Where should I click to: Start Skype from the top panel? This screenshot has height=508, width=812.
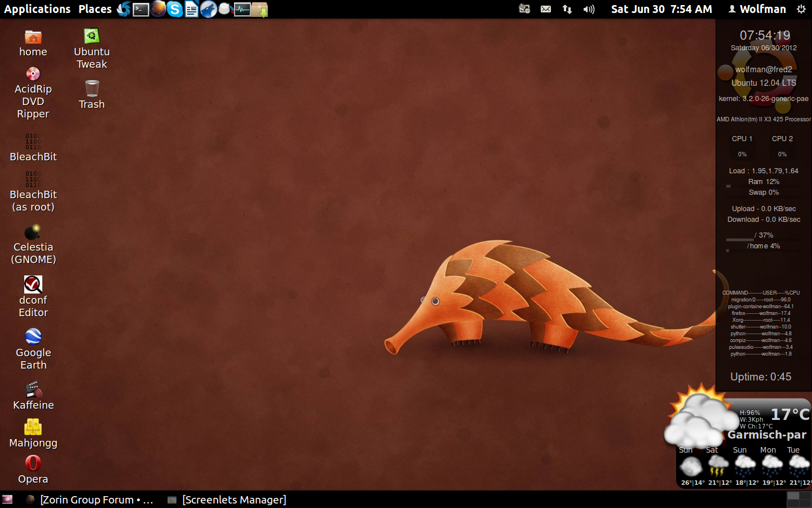(175, 9)
